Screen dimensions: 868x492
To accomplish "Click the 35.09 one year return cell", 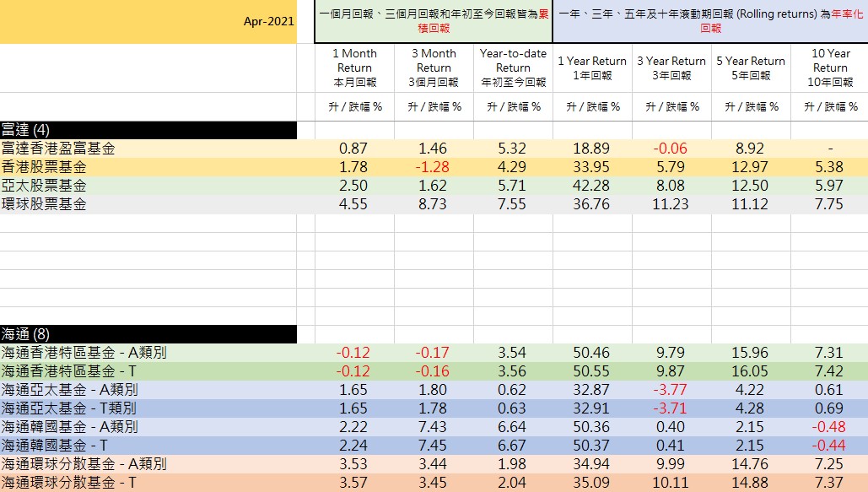I will click(591, 483).
